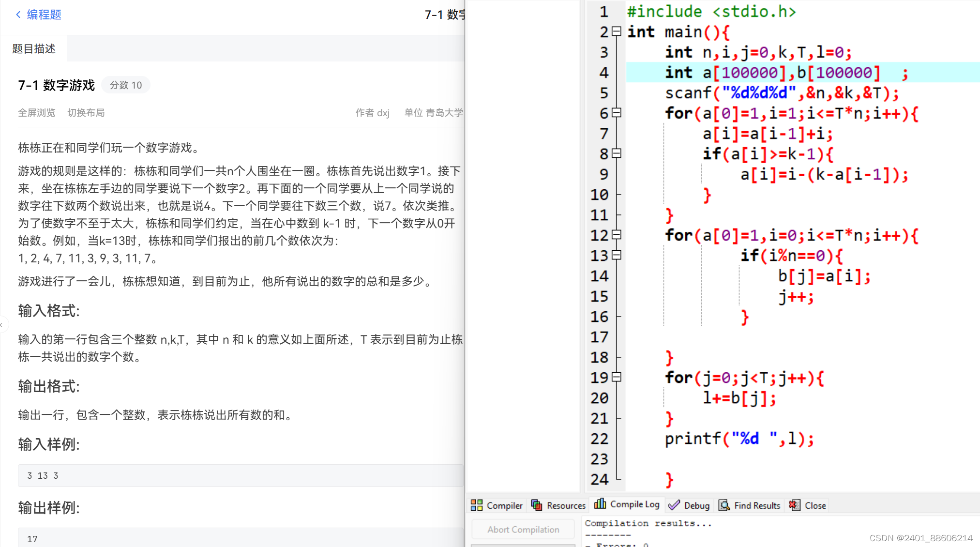Click the 输出格式 heading
980x547 pixels.
(x=49, y=386)
